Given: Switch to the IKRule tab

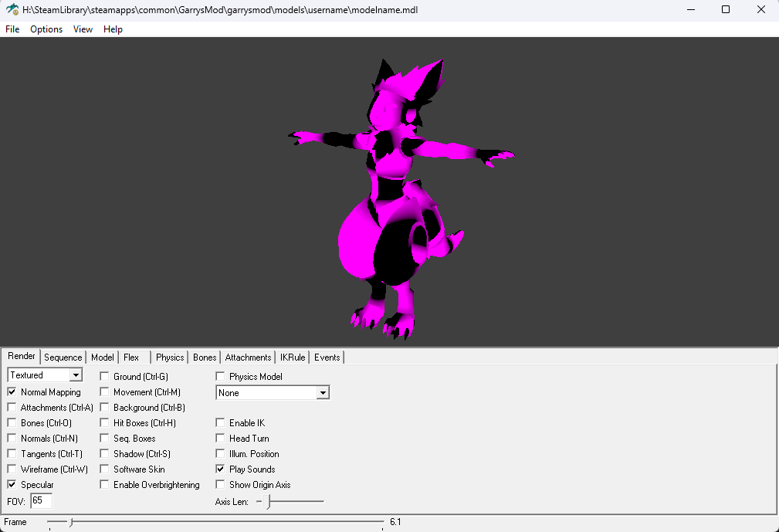Looking at the screenshot, I should [293, 357].
